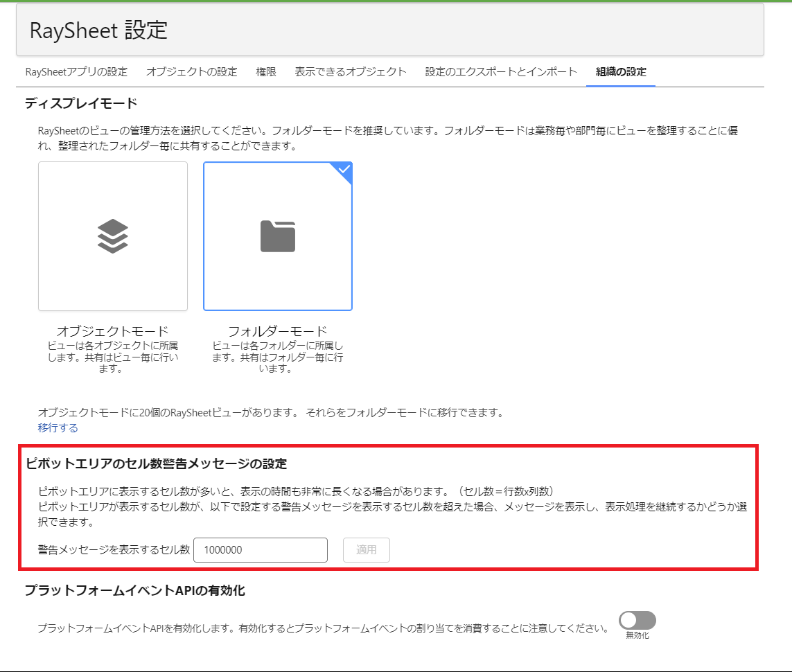This screenshot has height=672, width=792.
Task: Click the フォルダーモード caption text
Action: click(278, 331)
